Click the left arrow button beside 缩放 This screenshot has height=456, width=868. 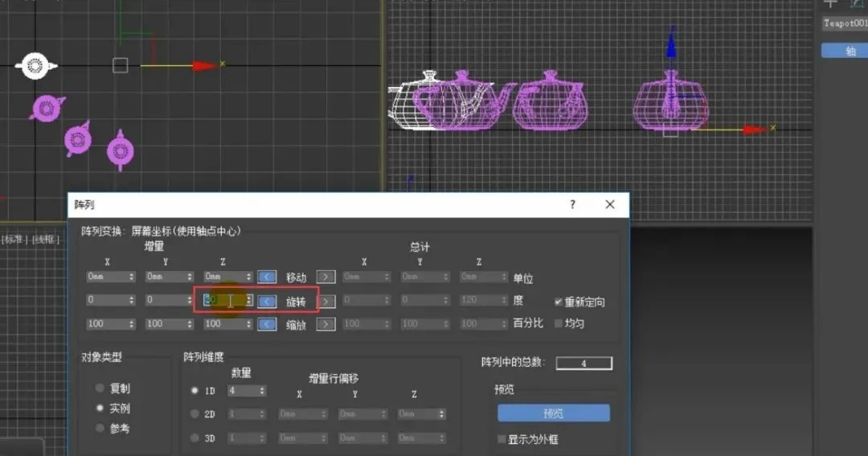(x=267, y=324)
